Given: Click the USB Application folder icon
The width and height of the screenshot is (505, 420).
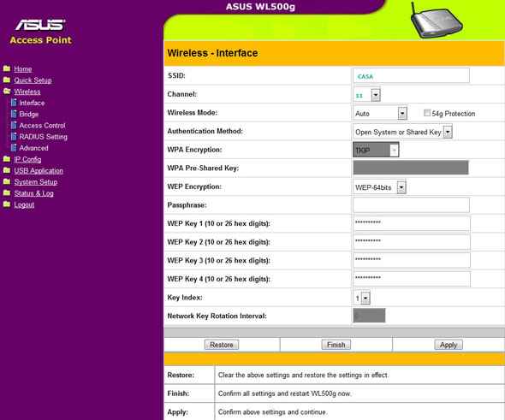Looking at the screenshot, I should [x=7, y=170].
